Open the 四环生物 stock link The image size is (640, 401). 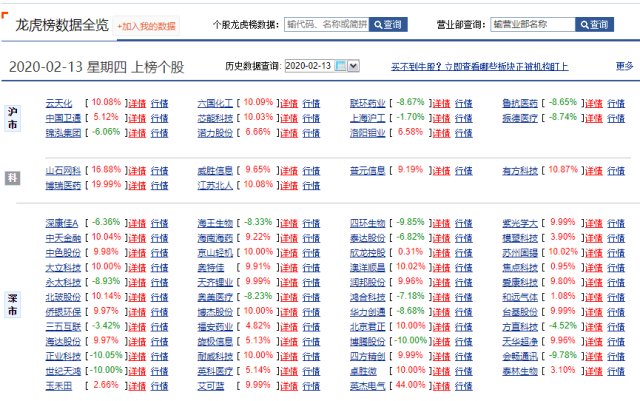coord(367,223)
